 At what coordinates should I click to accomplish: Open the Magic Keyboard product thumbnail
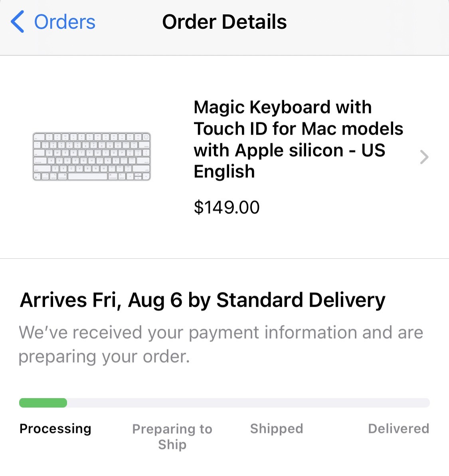click(92, 157)
